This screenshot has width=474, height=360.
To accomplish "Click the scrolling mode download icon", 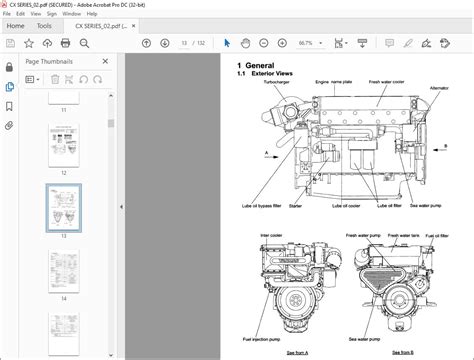I will tap(362, 43).
